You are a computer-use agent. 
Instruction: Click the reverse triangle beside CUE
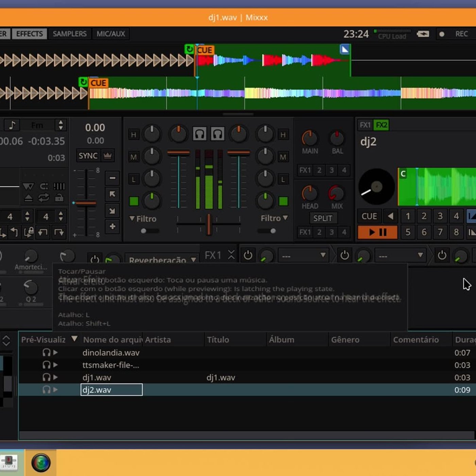point(391,216)
